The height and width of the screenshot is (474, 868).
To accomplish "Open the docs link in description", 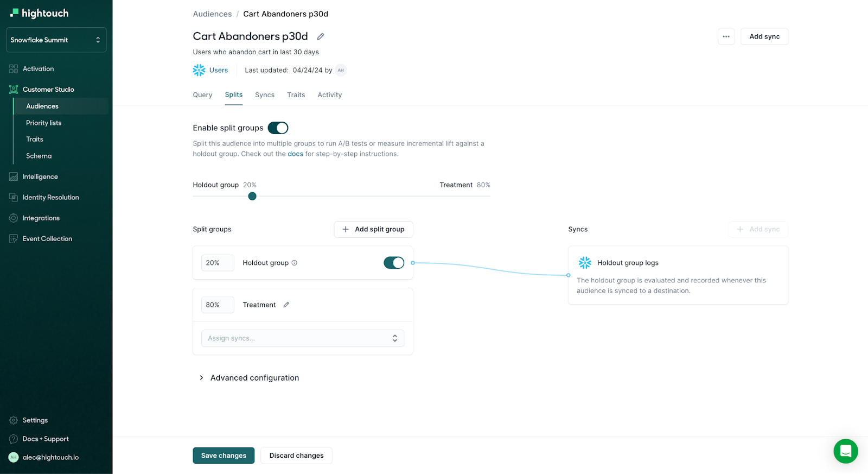I will pos(295,154).
